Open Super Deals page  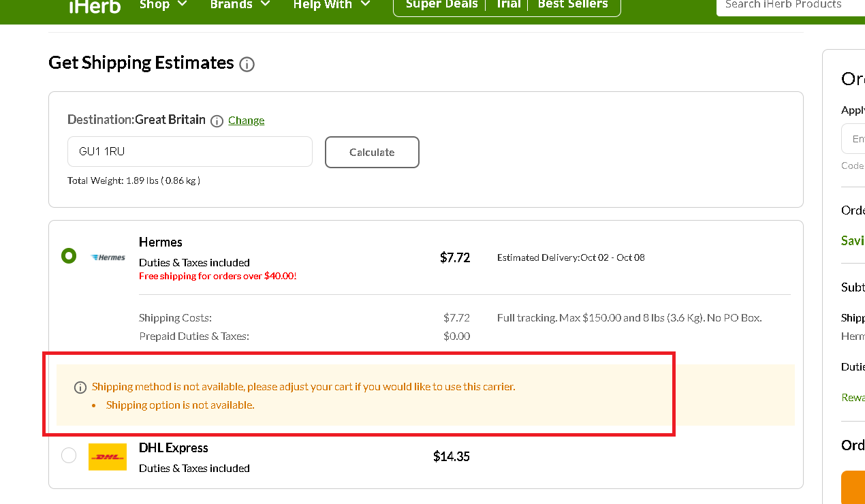[x=441, y=5]
